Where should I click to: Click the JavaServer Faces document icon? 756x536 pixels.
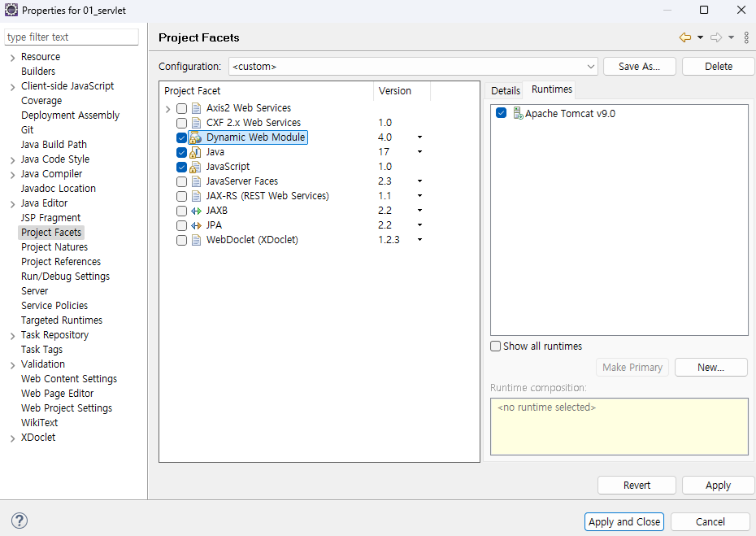(x=196, y=181)
